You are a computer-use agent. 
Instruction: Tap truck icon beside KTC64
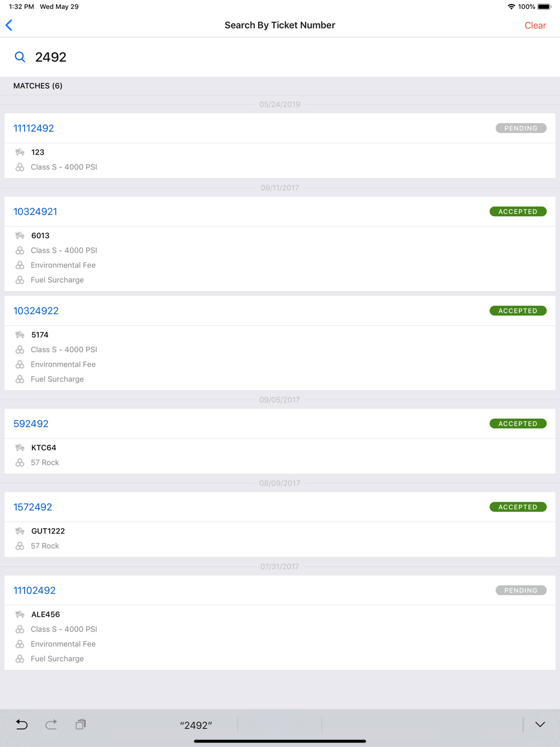point(20,448)
